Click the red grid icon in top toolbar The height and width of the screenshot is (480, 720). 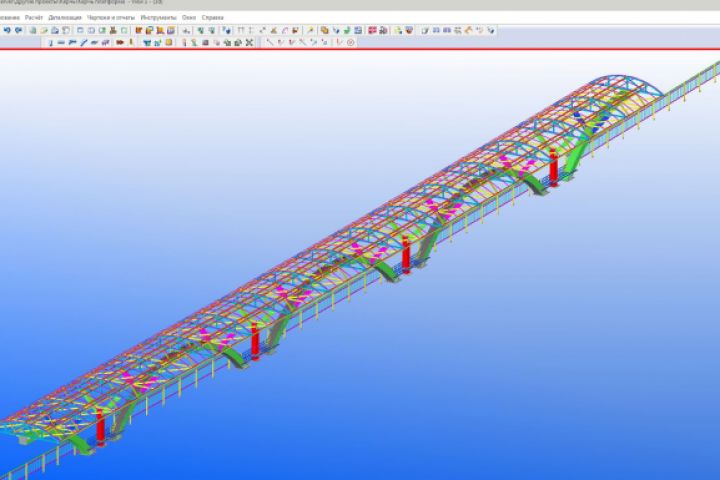(x=372, y=30)
